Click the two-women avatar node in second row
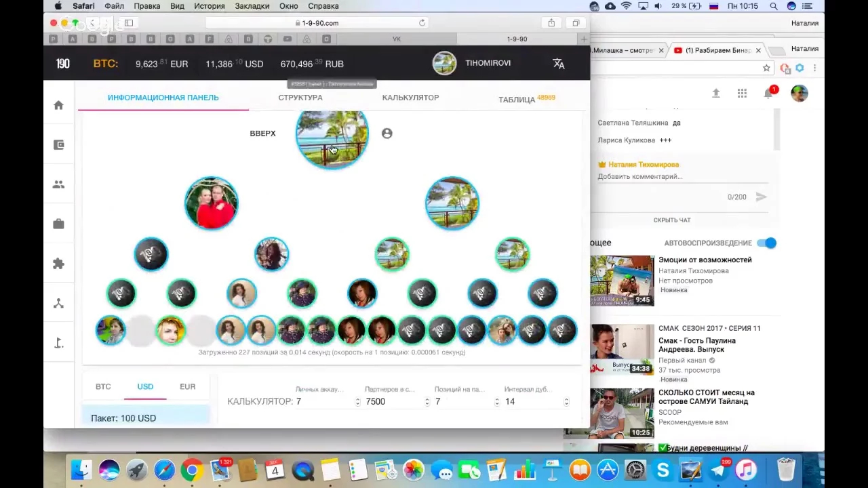This screenshot has width=868, height=488. pyautogui.click(x=212, y=203)
